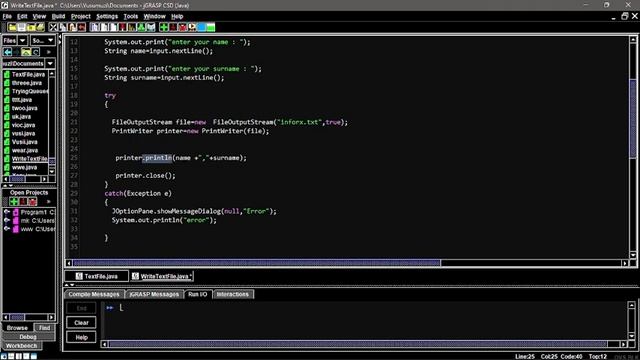Select threee.java in the file list
The width and height of the screenshot is (640, 360).
click(x=27, y=83)
